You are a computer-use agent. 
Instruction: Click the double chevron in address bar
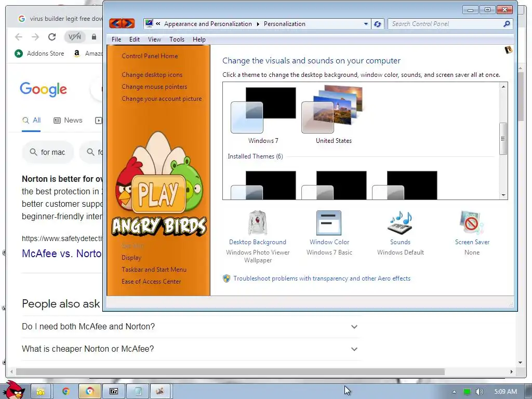coord(158,24)
